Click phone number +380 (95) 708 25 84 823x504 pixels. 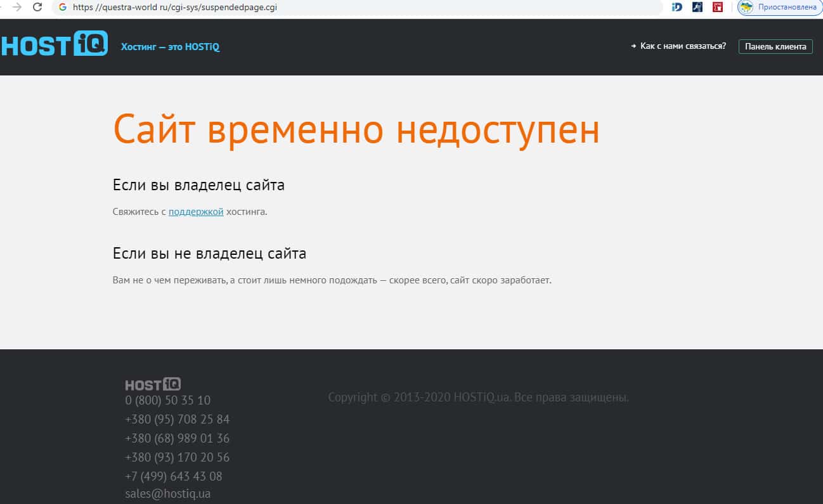pos(178,420)
